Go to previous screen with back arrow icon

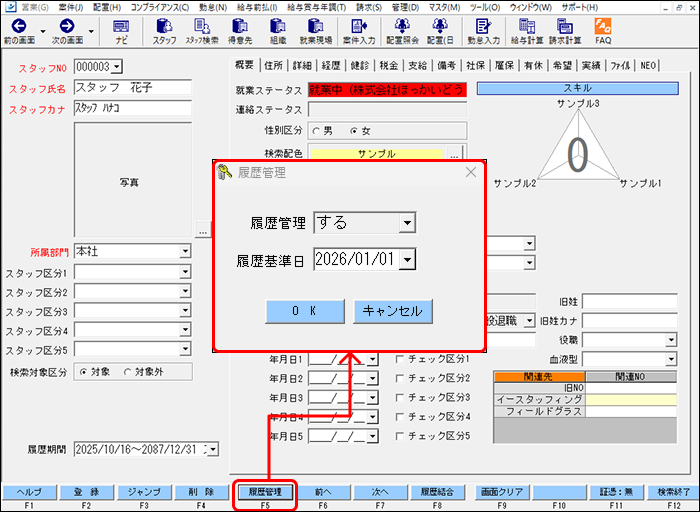(x=19, y=31)
